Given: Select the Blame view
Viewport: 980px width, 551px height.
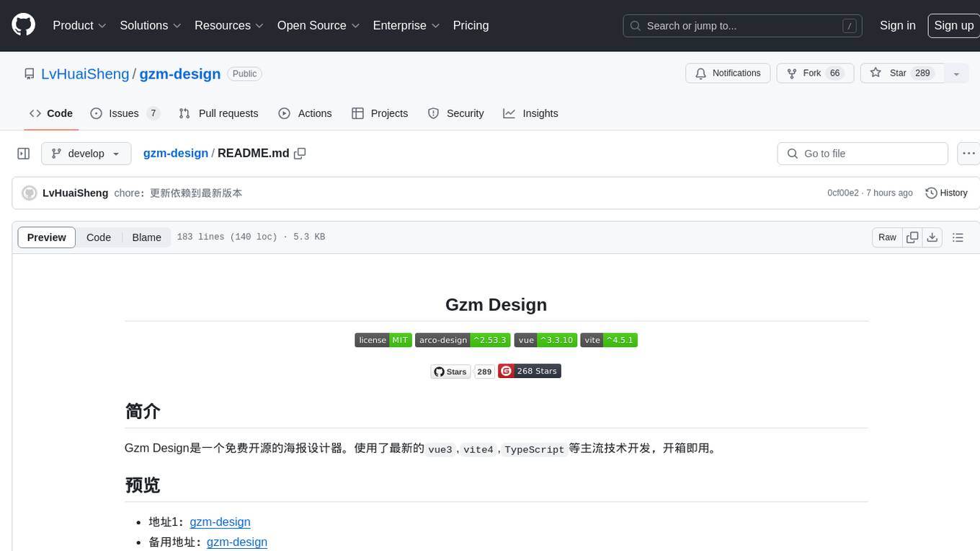Looking at the screenshot, I should [146, 237].
